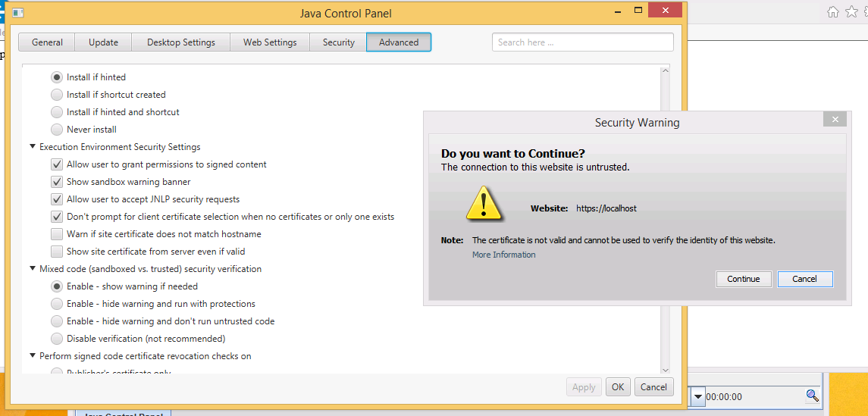Uncheck Show sandbox warning banner
Viewport: 868px width, 416px height.
[57, 182]
